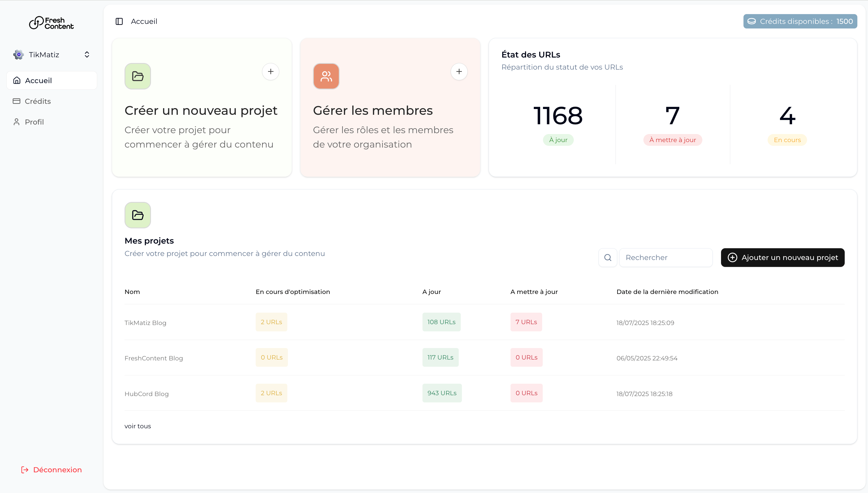
Task: Click the 1168 À jour count
Action: 558,115
